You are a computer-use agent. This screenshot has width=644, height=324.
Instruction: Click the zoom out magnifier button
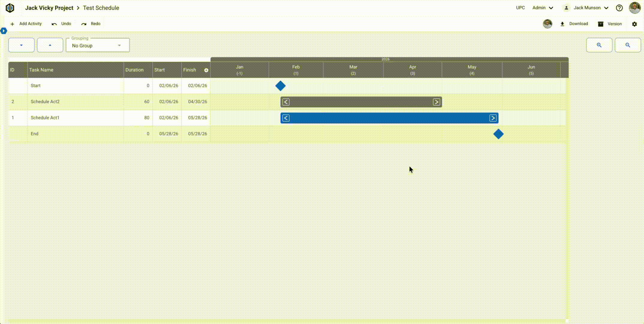628,45
